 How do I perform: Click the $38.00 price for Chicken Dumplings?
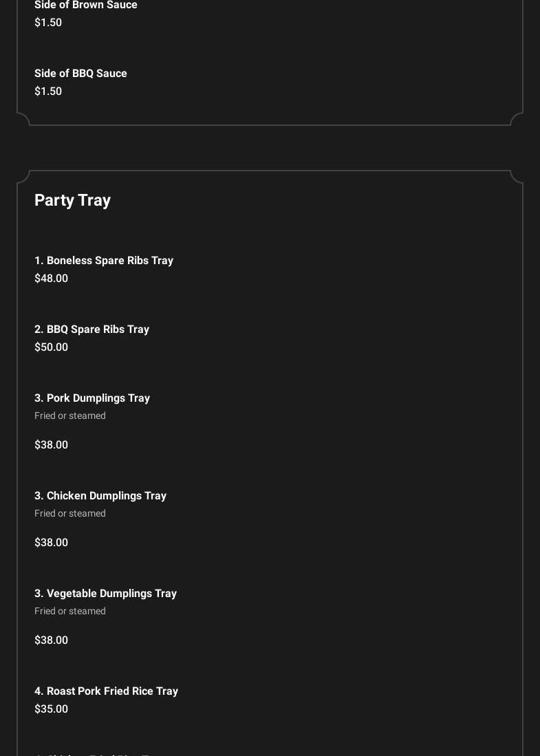point(51,543)
